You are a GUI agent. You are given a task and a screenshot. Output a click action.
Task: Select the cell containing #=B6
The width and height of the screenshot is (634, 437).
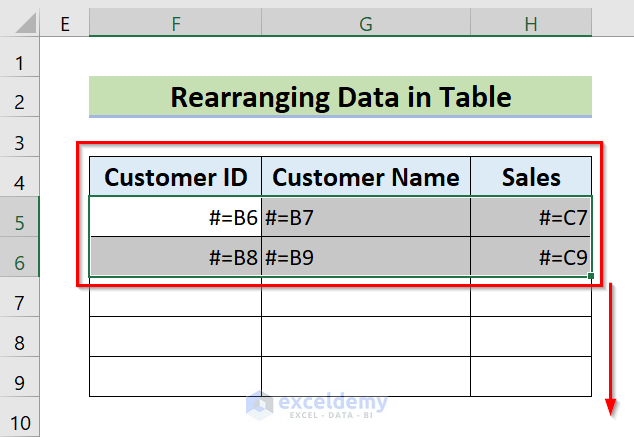tap(175, 218)
